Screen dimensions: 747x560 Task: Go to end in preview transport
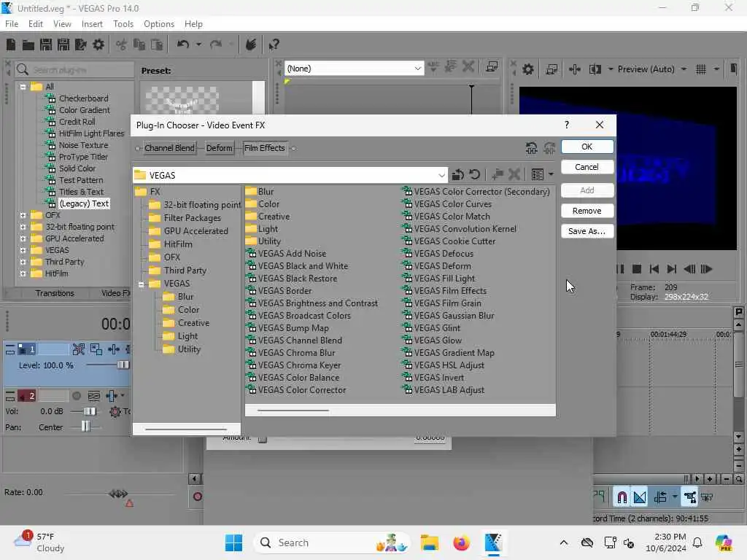coord(671,269)
